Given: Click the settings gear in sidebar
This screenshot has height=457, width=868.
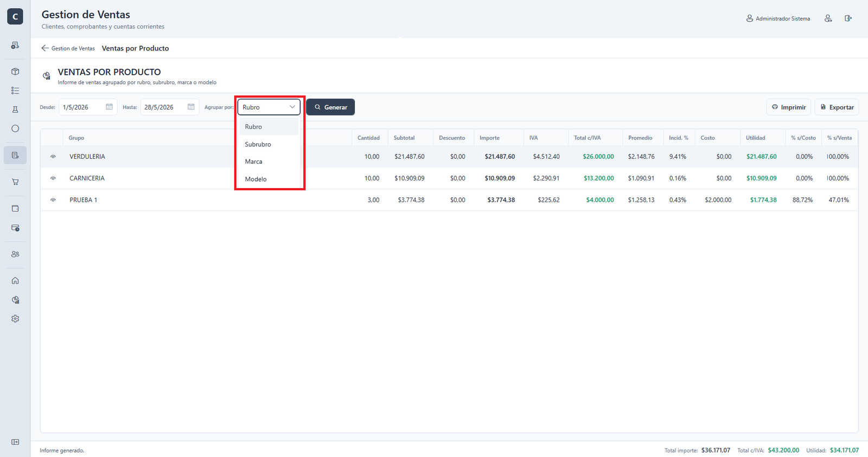Looking at the screenshot, I should click(x=15, y=319).
